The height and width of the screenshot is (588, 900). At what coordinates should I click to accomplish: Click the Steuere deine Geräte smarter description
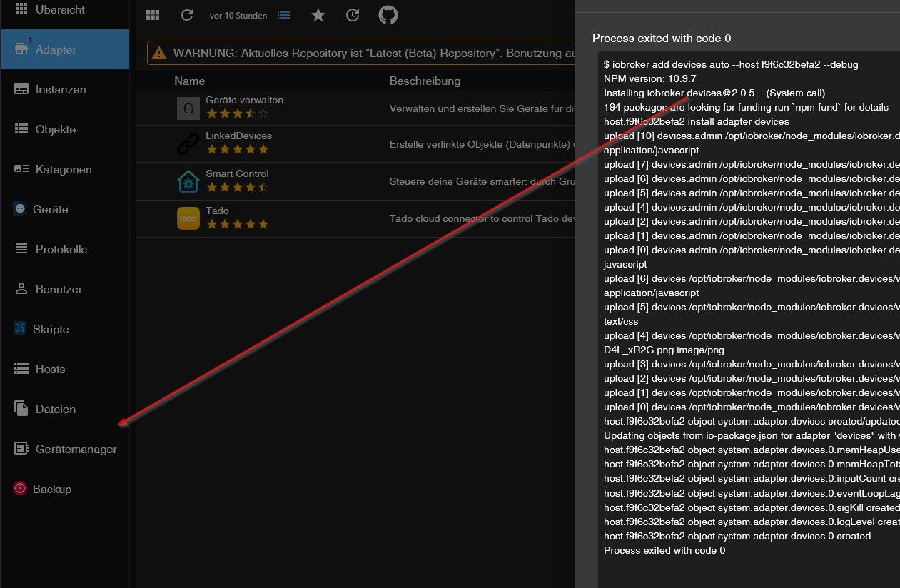482,181
